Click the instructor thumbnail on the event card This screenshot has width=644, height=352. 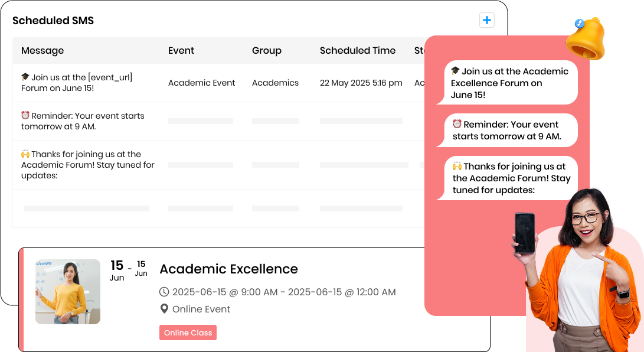click(x=67, y=291)
